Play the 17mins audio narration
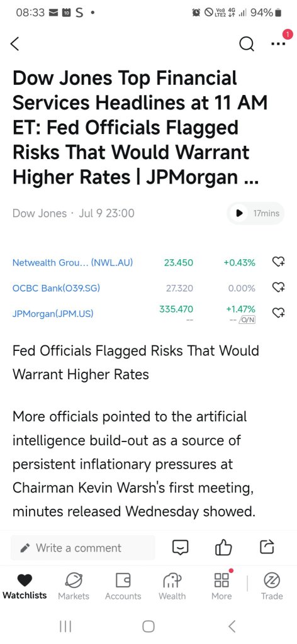Screen dimensions: 297x644 click(x=255, y=213)
